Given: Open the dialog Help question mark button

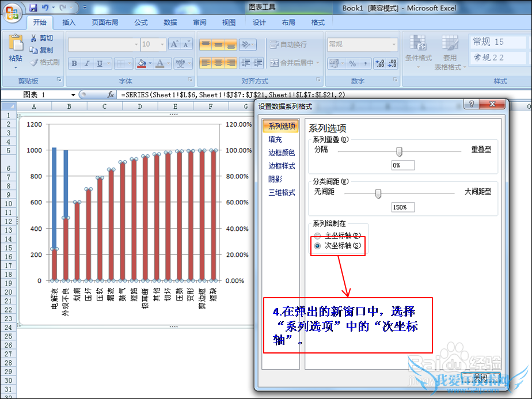Looking at the screenshot, I should [472, 104].
